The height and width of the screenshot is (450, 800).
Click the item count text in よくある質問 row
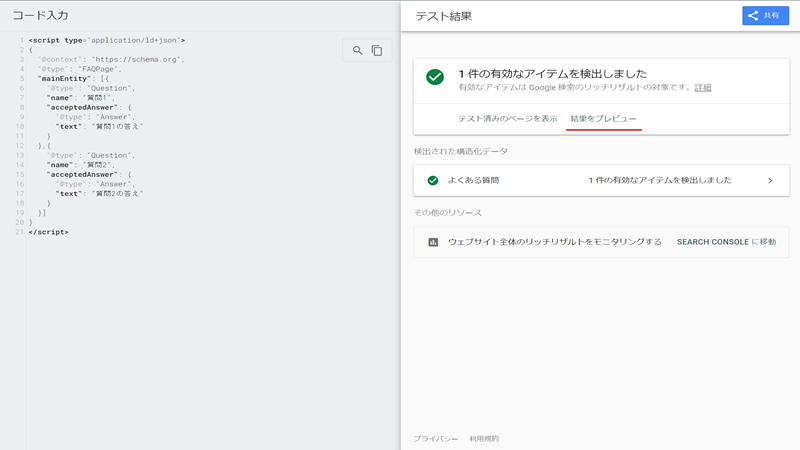(660, 181)
